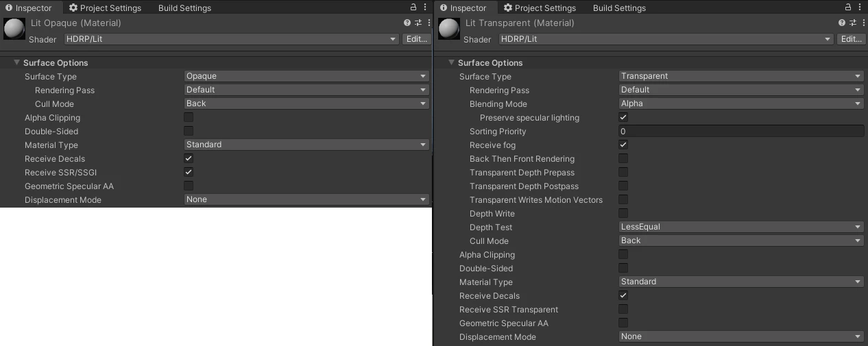Disable Receive Decals on Lit Opaque material
Image resolution: width=868 pixels, height=346 pixels.
coord(189,158)
